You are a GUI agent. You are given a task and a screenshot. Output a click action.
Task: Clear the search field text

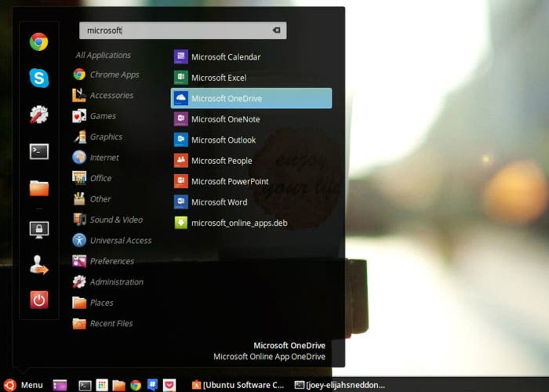point(276,30)
